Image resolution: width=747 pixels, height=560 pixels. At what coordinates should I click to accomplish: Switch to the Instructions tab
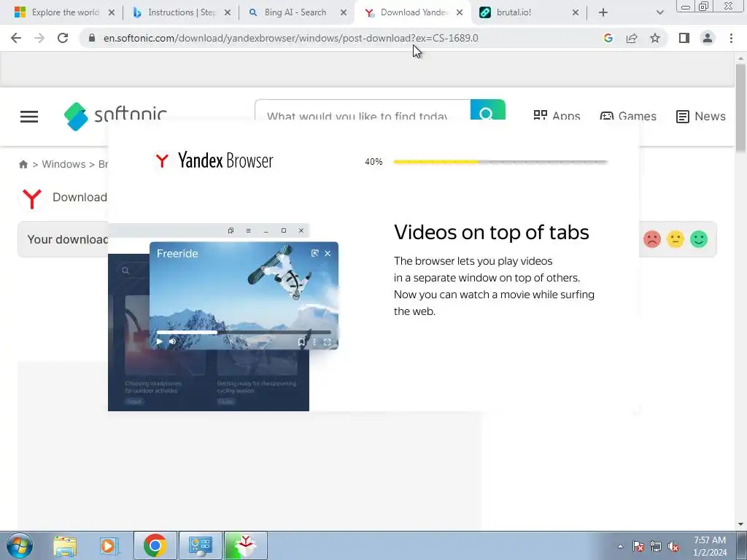coord(181,12)
